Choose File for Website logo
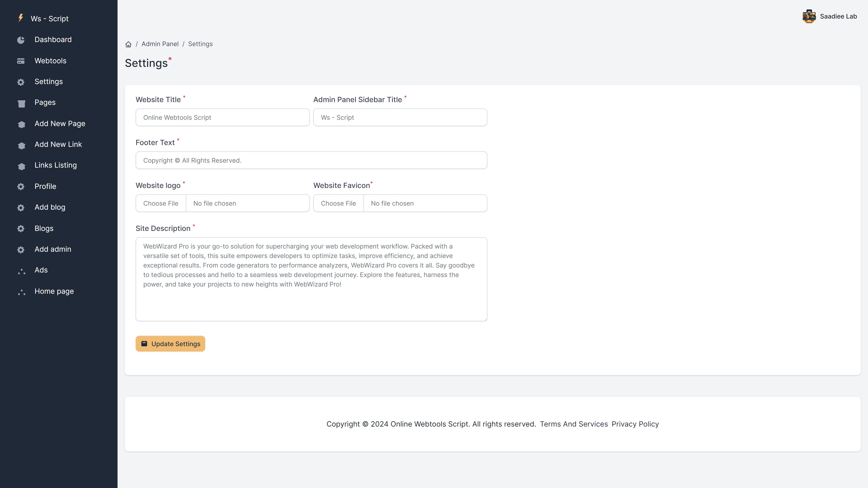This screenshot has height=488, width=868. click(x=161, y=203)
